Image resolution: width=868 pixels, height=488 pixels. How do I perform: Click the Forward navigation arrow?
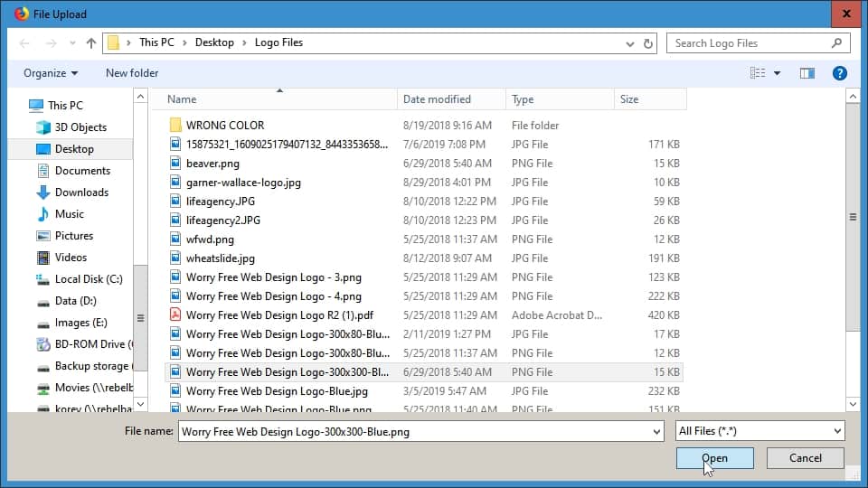click(51, 43)
